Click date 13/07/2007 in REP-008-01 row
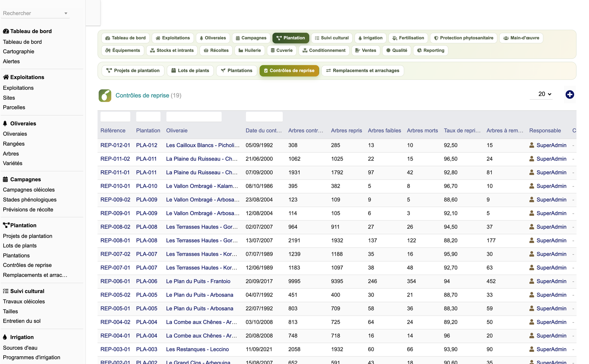This screenshot has width=589, height=364. pyautogui.click(x=259, y=241)
